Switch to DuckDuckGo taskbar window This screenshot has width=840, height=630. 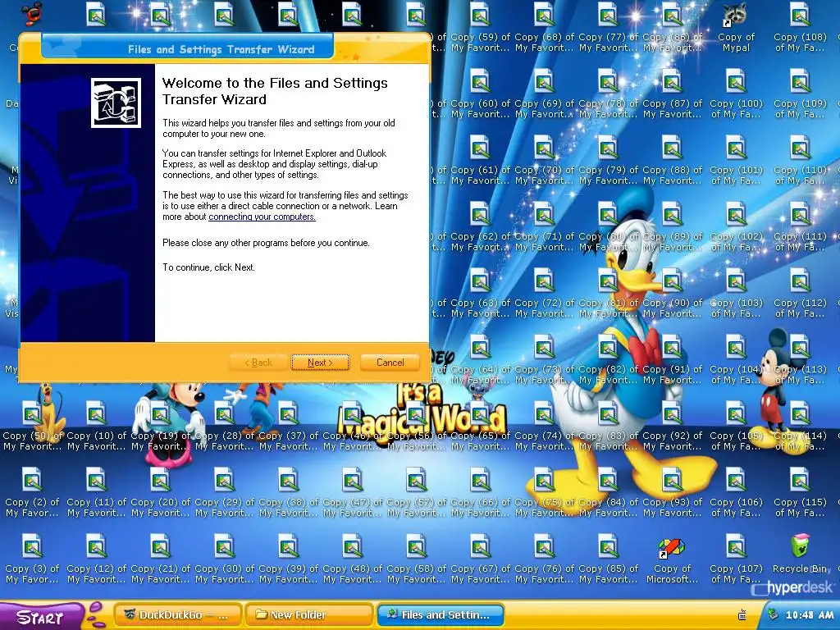(178, 615)
